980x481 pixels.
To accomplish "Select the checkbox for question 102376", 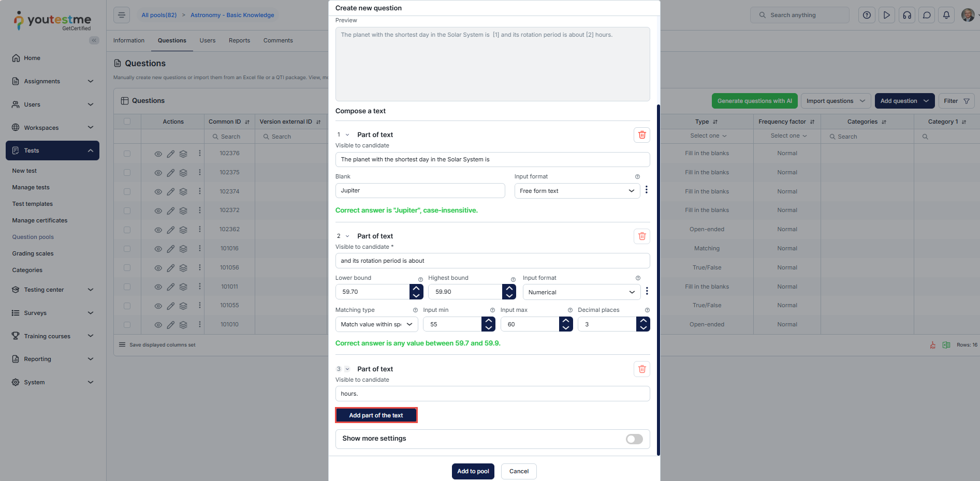I will 127,154.
